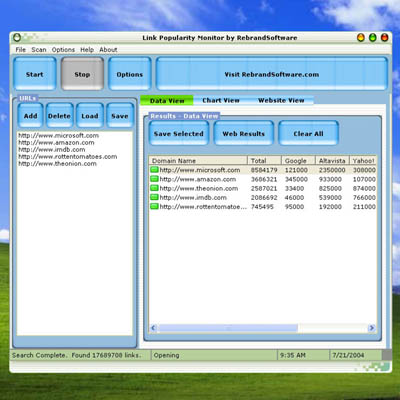Switch to the Website View tab
The width and height of the screenshot is (400, 400).
click(281, 100)
